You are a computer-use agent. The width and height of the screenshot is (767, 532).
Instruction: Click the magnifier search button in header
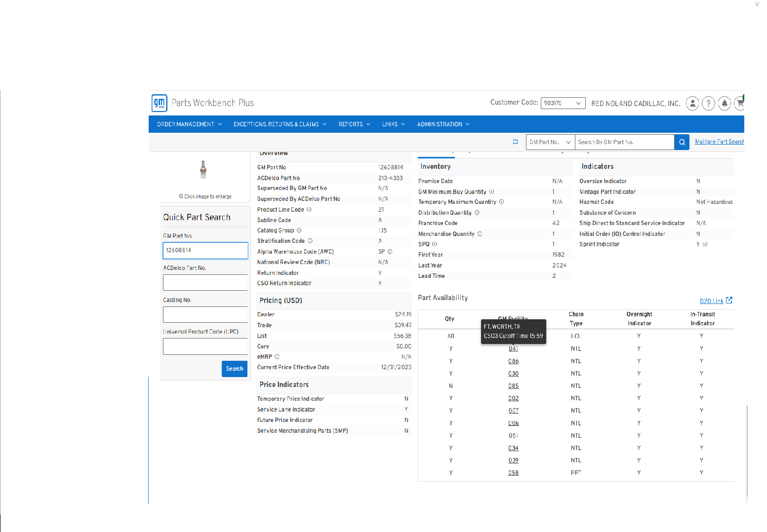(x=682, y=142)
